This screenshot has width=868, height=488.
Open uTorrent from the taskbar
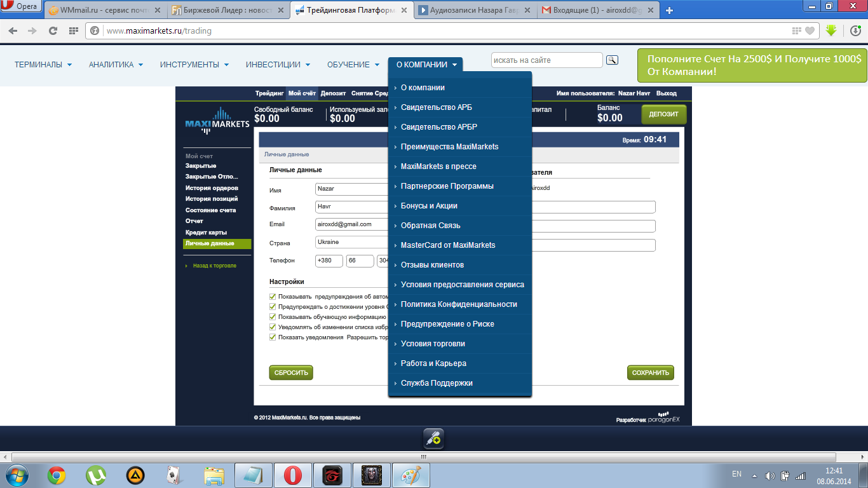[x=96, y=475]
